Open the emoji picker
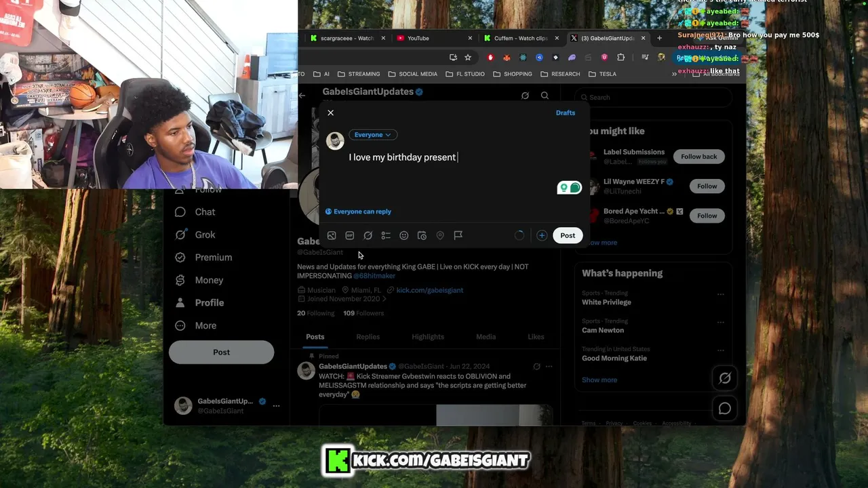The height and width of the screenshot is (488, 868). pos(404,235)
